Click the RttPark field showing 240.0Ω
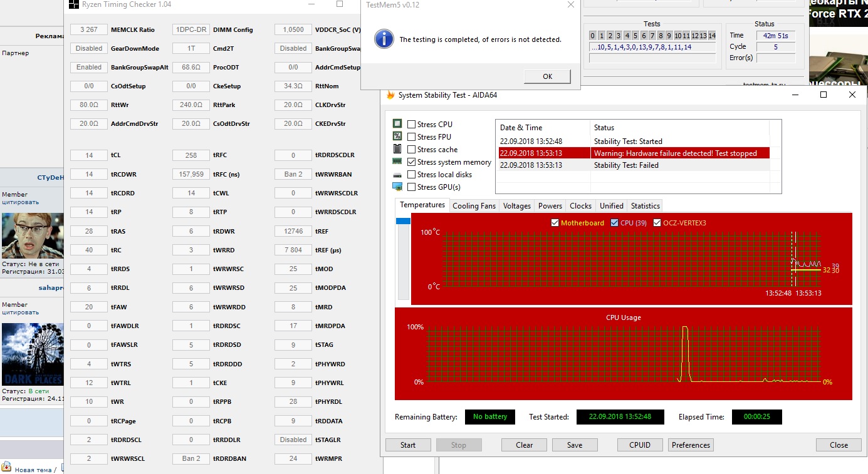The height and width of the screenshot is (474, 868). pyautogui.click(x=191, y=105)
